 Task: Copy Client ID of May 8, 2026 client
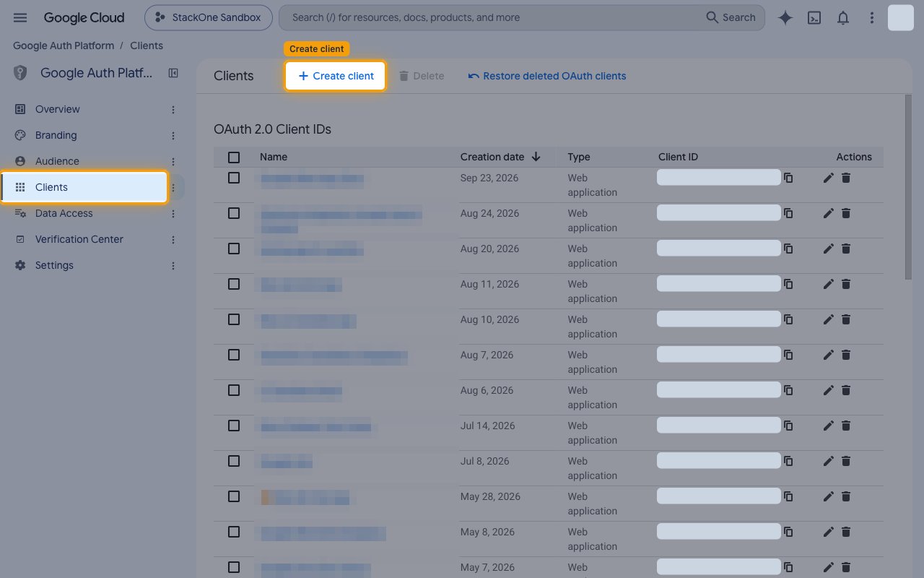click(788, 532)
